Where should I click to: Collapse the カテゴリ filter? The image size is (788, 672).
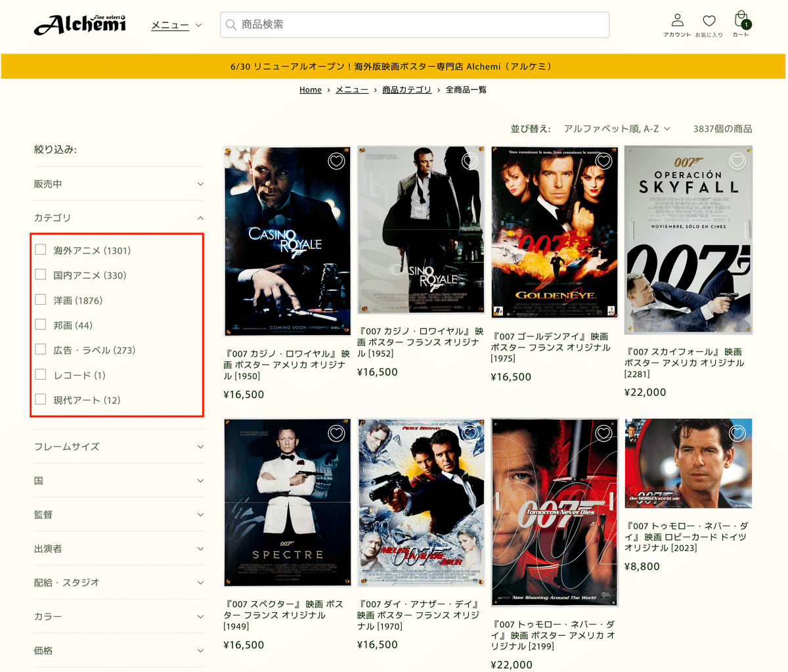tap(119, 217)
